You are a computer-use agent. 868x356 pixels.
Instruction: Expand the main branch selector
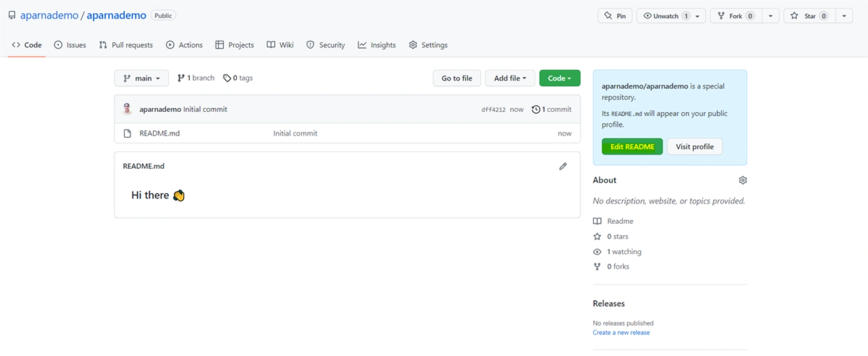click(141, 78)
